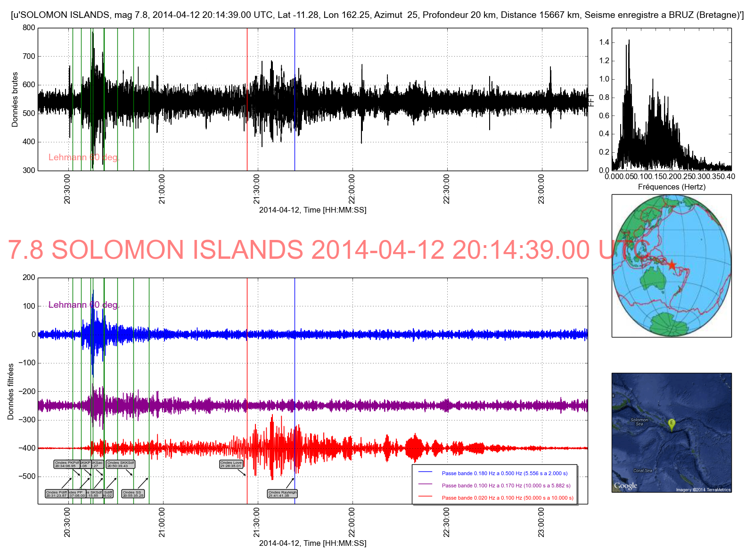Click the green E epicenter map pin
Viewport: 754px width, 560px height.
click(672, 424)
